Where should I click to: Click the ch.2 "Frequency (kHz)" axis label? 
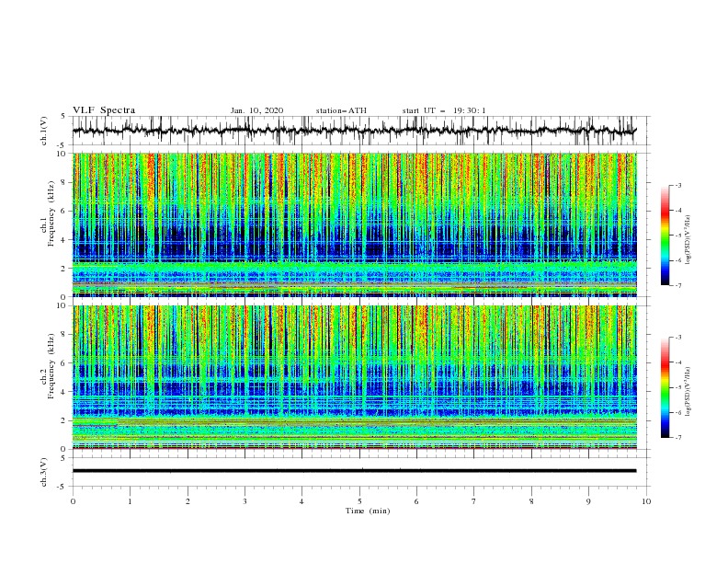pyautogui.click(x=51, y=366)
